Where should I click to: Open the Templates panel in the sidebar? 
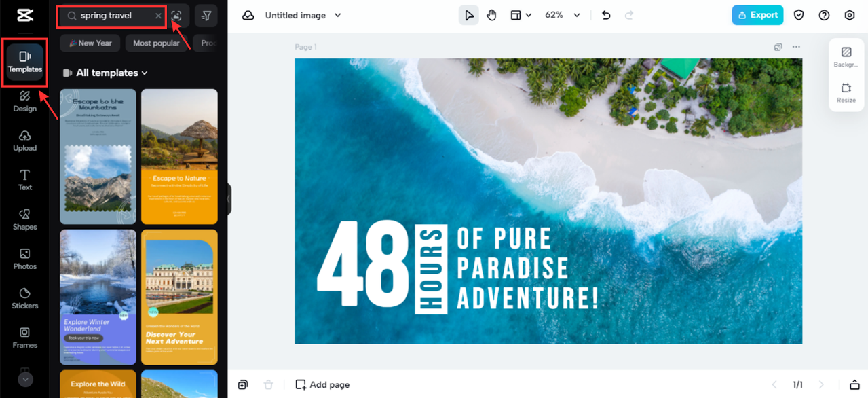pyautogui.click(x=25, y=62)
